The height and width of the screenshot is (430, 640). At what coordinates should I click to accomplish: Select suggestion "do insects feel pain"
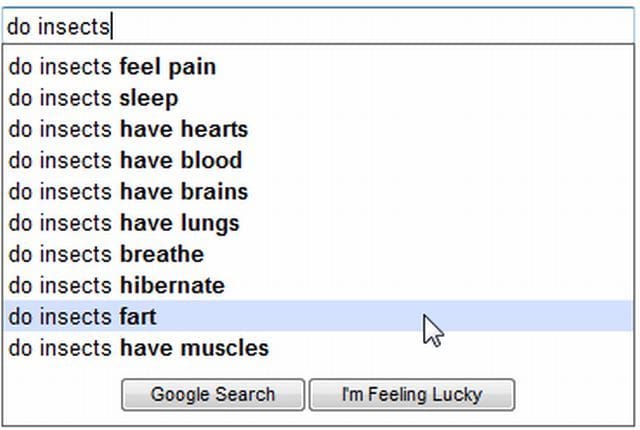[112, 68]
